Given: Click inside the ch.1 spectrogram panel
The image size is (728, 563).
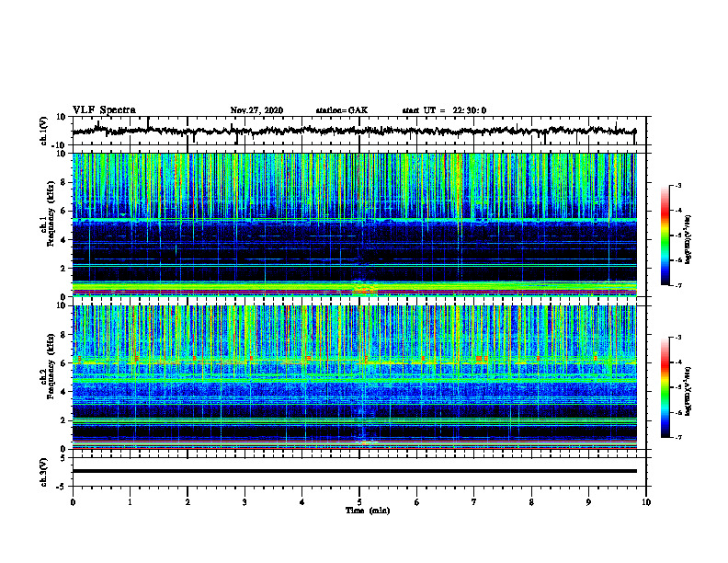Looking at the screenshot, I should point(354,224).
